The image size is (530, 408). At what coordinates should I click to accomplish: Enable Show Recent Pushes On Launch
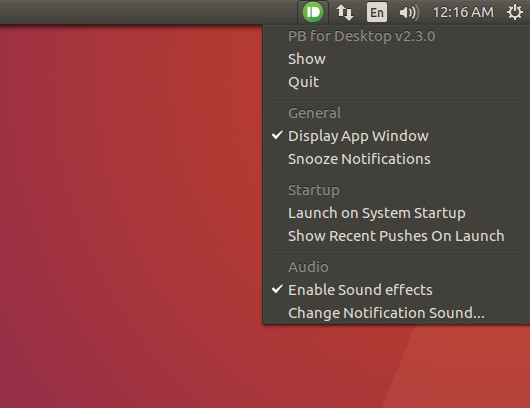click(x=396, y=236)
